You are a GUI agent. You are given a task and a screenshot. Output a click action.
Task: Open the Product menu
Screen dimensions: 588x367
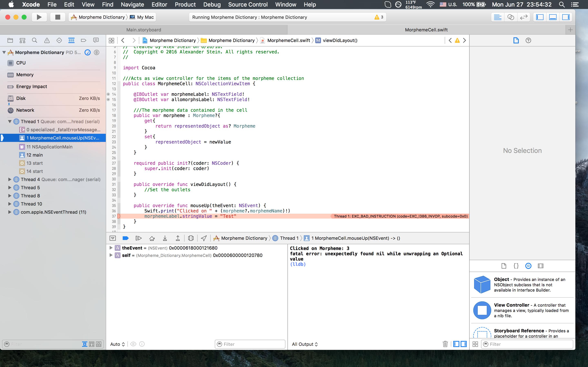pyautogui.click(x=185, y=5)
